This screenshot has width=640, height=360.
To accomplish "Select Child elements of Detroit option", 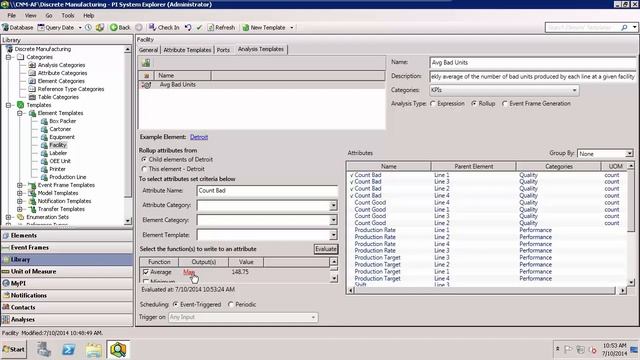I will coord(144,159).
